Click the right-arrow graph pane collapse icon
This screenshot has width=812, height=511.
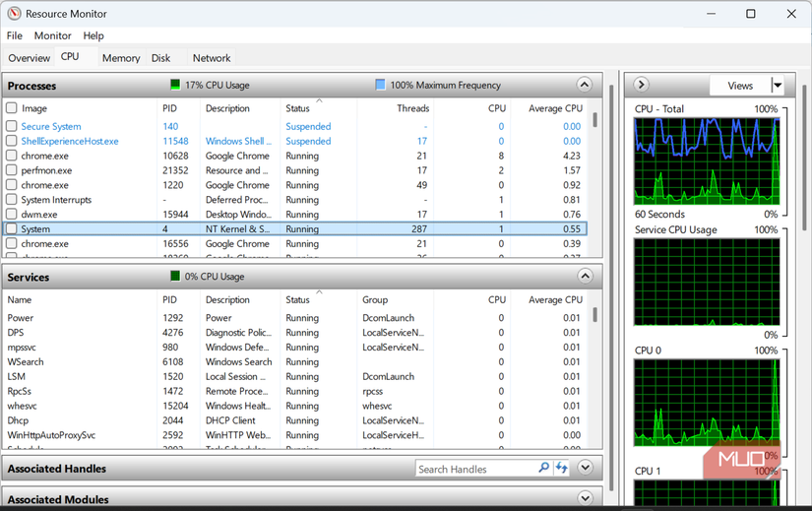pyautogui.click(x=641, y=85)
